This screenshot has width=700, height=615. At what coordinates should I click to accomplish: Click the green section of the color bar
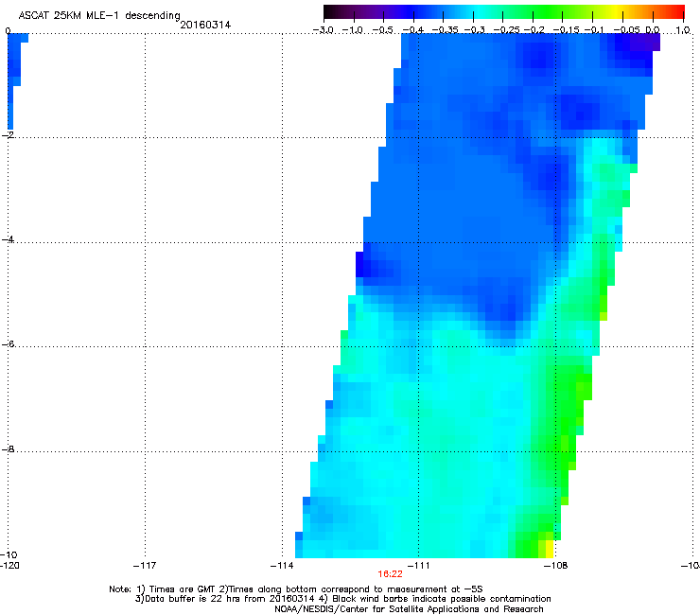(x=549, y=12)
